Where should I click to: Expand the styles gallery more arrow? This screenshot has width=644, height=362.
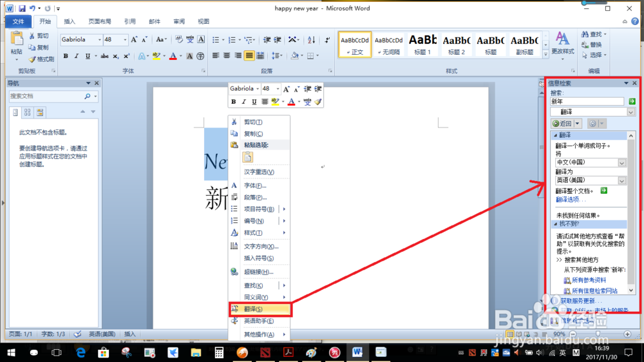(x=545, y=54)
